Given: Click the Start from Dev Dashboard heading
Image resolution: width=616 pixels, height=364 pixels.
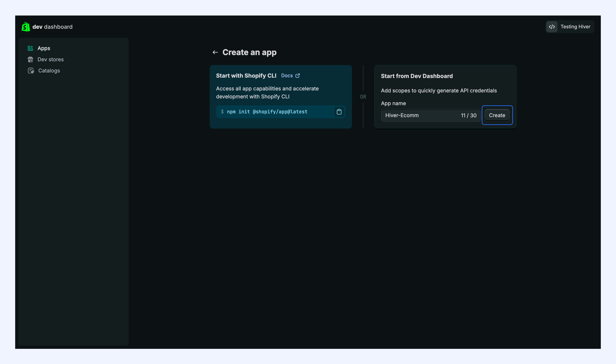Looking at the screenshot, I should click(417, 76).
